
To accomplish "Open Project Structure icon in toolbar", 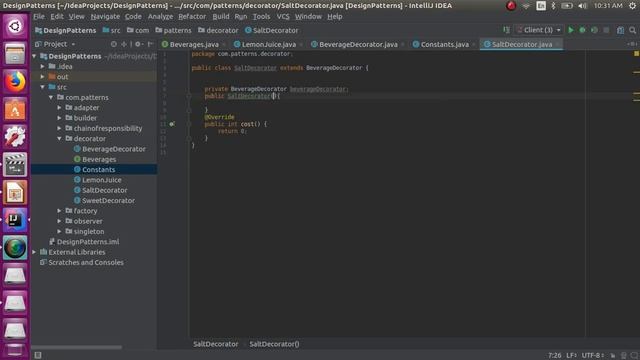I will click(x=620, y=30).
